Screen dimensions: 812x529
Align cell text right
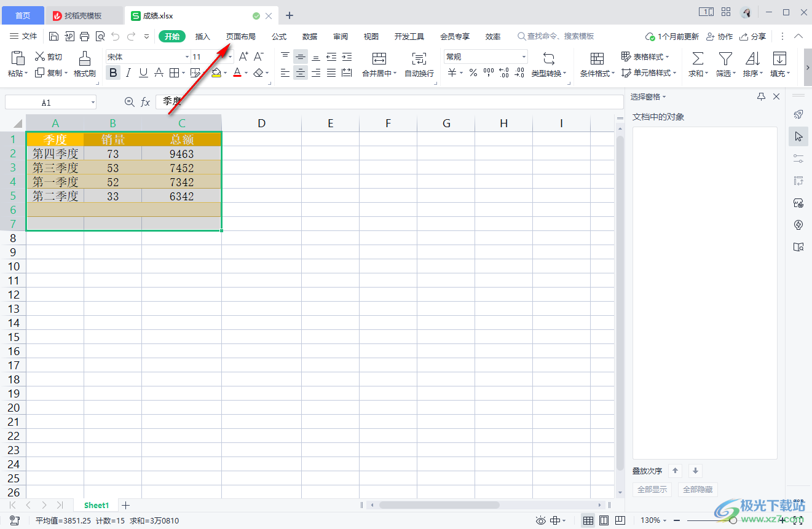pyautogui.click(x=316, y=73)
